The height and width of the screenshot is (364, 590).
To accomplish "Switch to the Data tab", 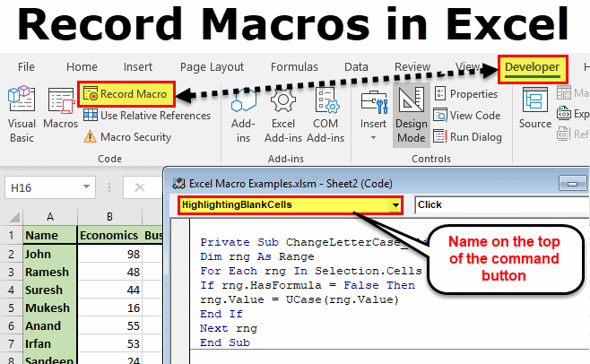I will click(356, 67).
